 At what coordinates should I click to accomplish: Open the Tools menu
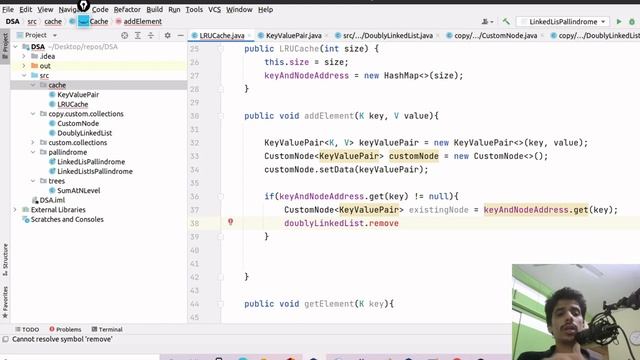pyautogui.click(x=194, y=9)
